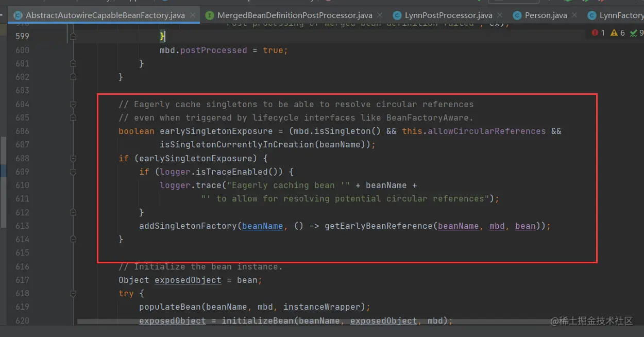Collapse try block at line 618
This screenshot has height=337, width=644.
tap(73, 293)
